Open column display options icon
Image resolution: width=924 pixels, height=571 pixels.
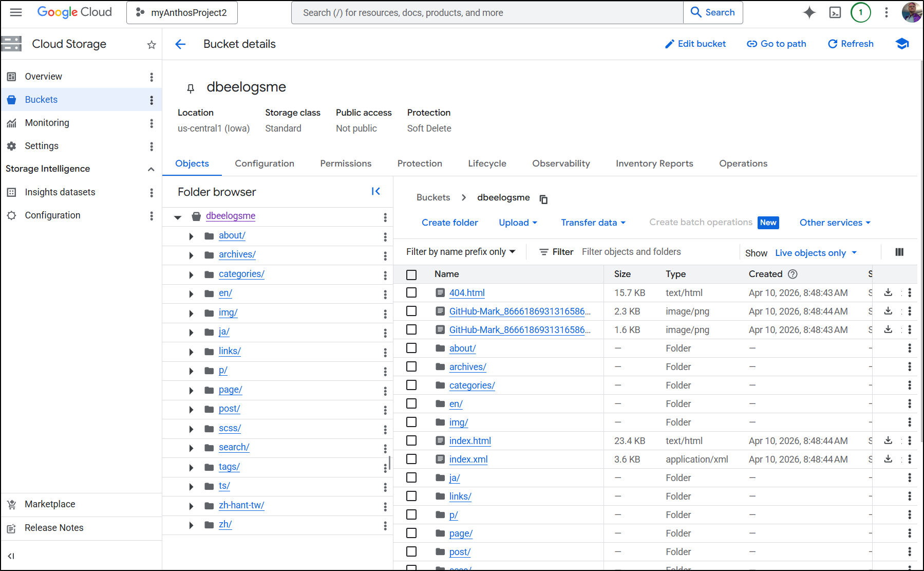tap(899, 252)
